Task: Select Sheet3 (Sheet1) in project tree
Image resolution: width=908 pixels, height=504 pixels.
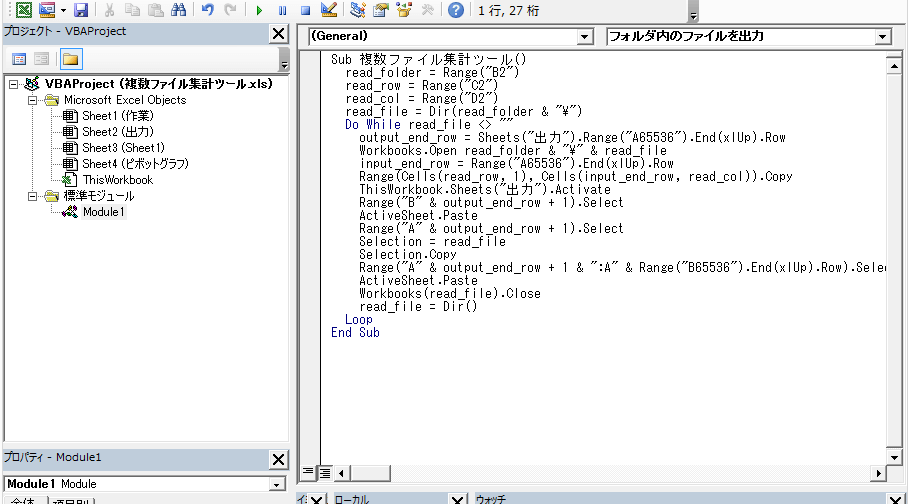Action: pos(123,148)
